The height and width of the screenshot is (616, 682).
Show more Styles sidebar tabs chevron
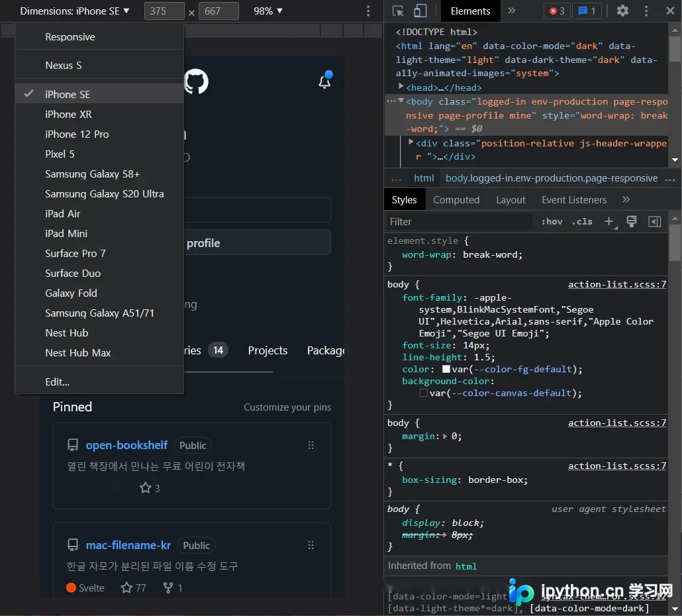coord(626,199)
